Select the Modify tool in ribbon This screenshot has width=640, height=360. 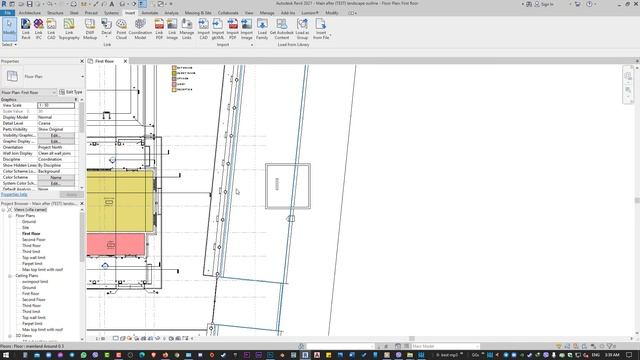pos(9,29)
